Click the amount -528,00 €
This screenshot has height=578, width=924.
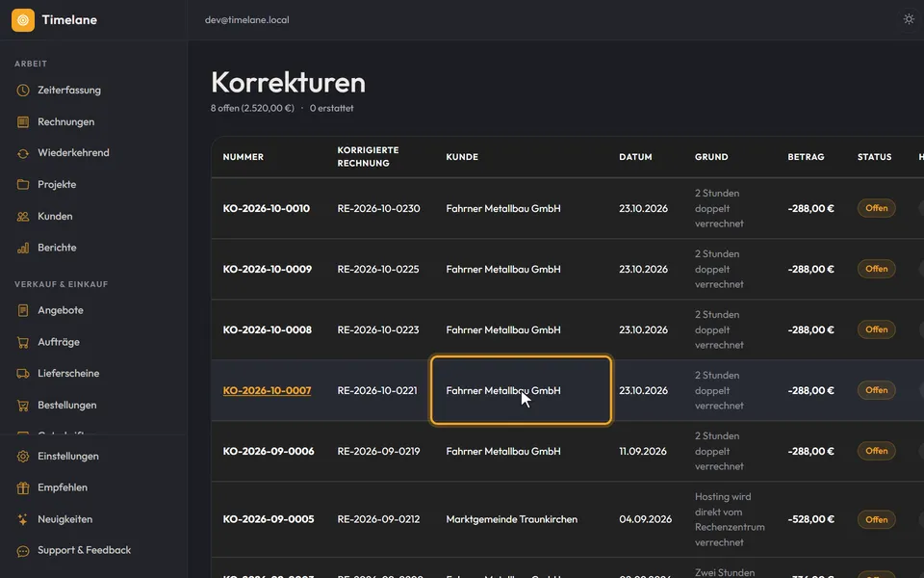(x=810, y=519)
